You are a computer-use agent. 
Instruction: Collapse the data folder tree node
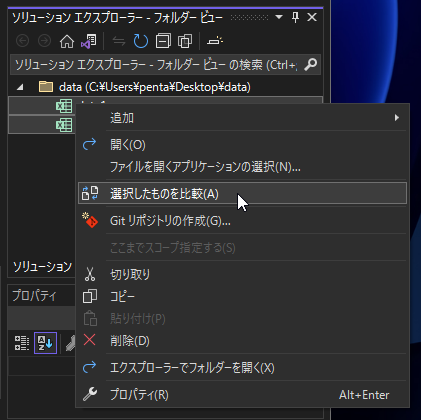point(20,87)
